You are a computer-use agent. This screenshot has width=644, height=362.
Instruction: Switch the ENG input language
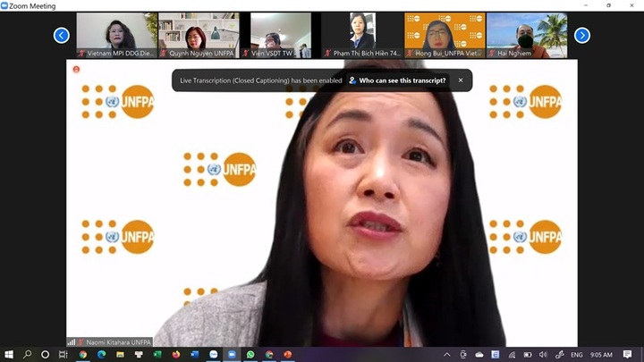pyautogui.click(x=577, y=355)
